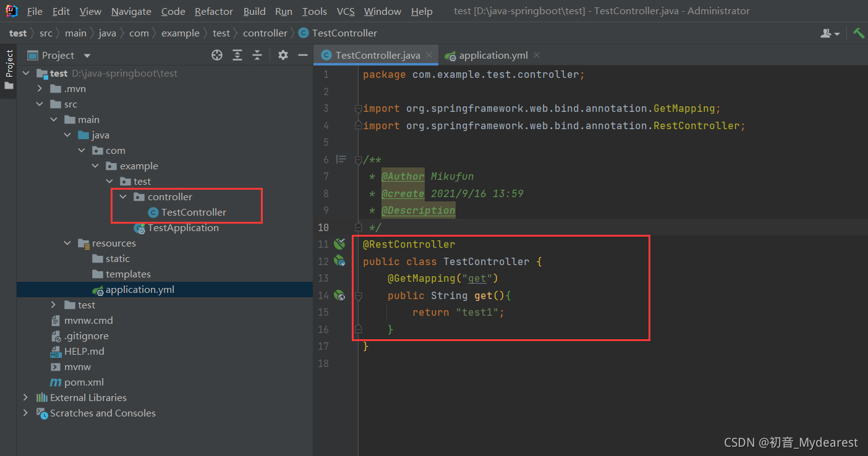Open the Run menu
Viewport: 868px width, 456px height.
[284, 11]
